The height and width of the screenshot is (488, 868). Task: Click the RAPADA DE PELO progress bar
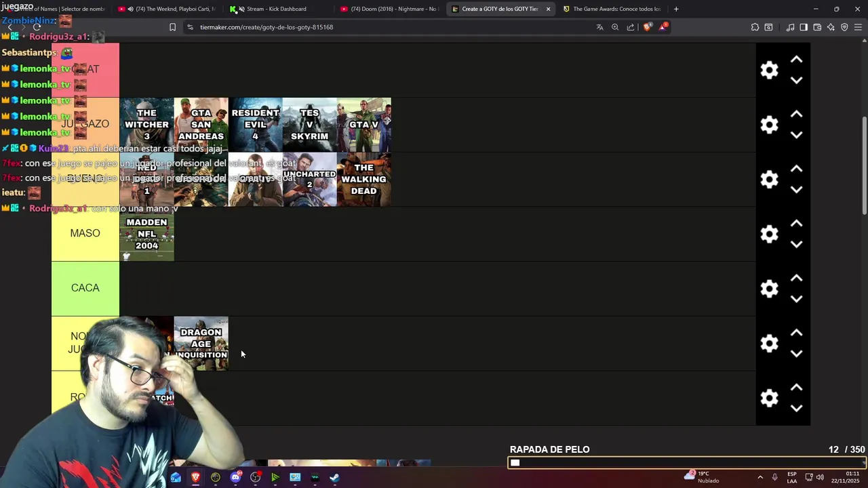687,463
